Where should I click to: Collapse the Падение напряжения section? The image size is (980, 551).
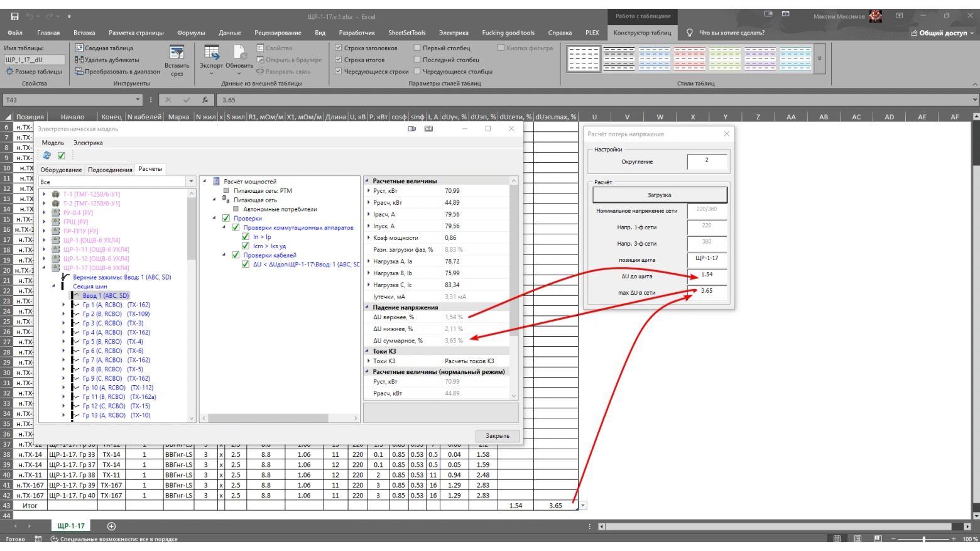(368, 307)
